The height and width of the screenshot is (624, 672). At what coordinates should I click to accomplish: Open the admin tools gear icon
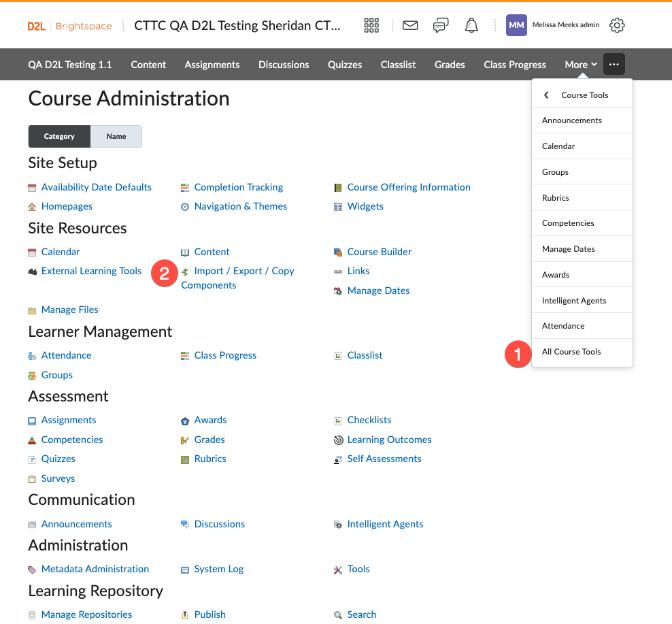click(x=617, y=26)
